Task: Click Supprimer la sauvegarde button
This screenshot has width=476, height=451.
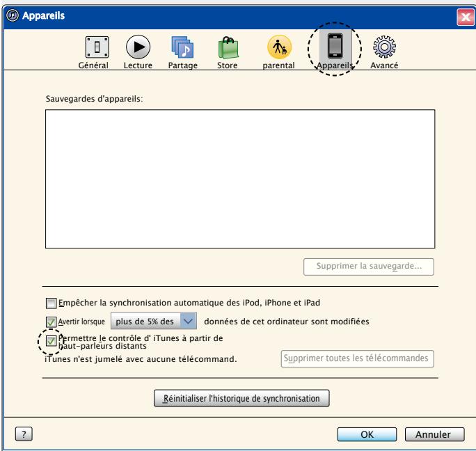Action: tap(369, 267)
